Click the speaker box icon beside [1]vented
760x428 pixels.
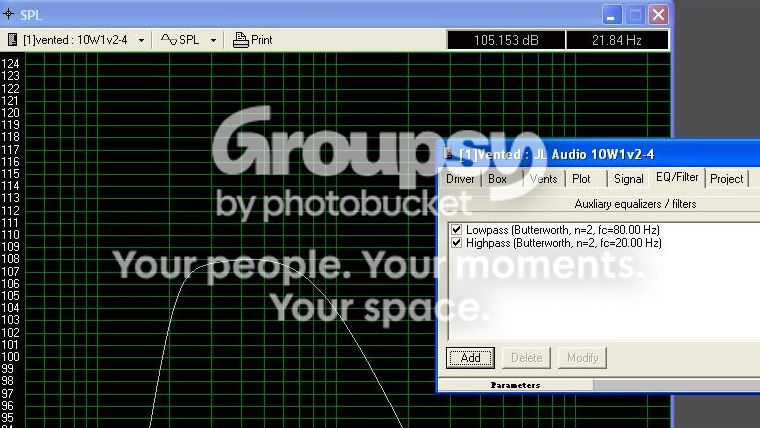pos(13,40)
